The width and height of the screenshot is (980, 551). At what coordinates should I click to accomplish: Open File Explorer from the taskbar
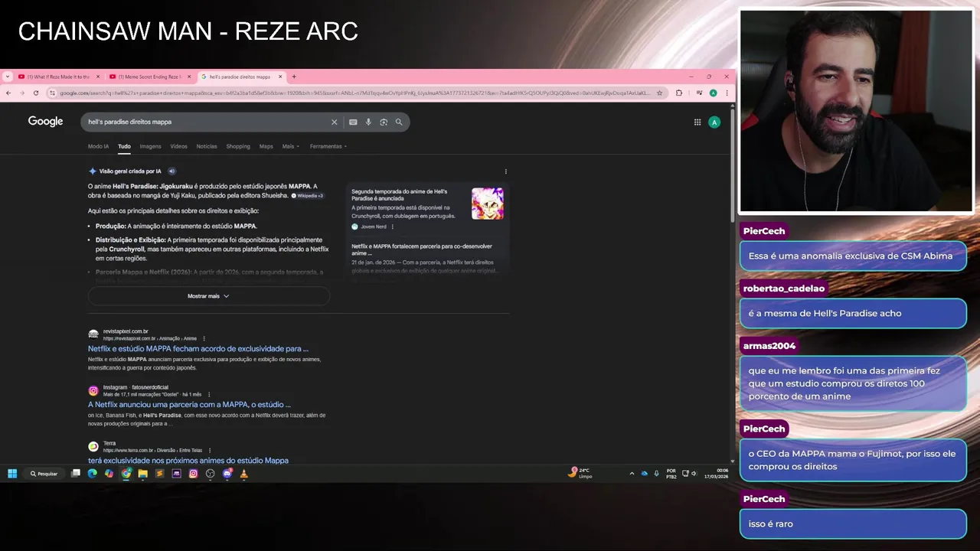(142, 474)
